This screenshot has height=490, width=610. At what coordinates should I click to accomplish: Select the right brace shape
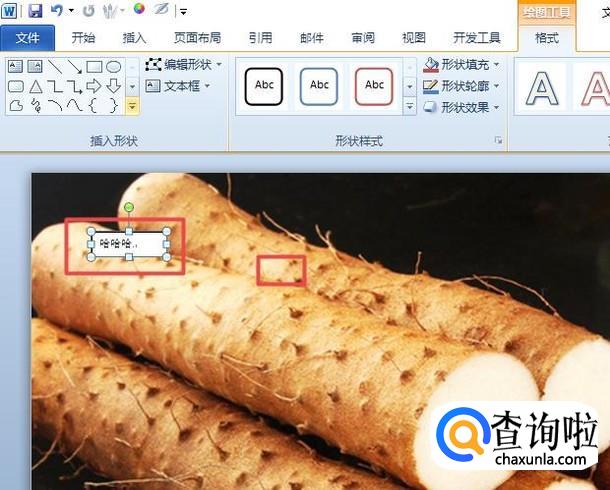113,105
